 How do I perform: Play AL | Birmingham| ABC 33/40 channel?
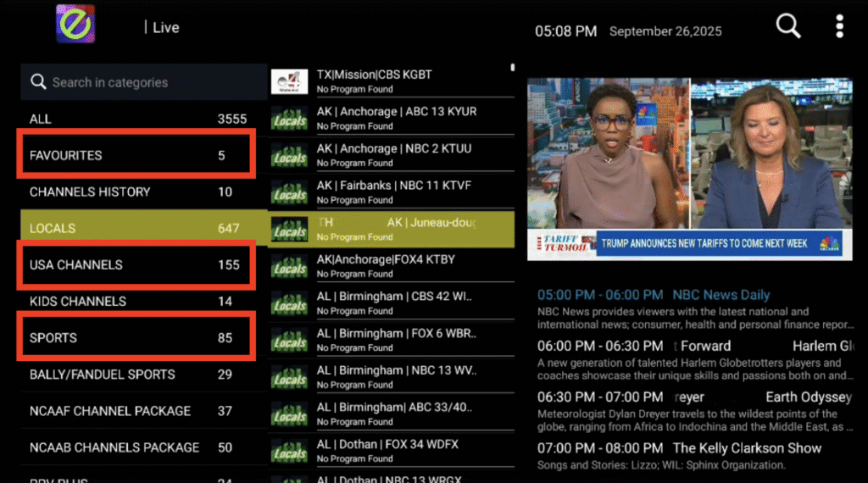click(x=392, y=414)
